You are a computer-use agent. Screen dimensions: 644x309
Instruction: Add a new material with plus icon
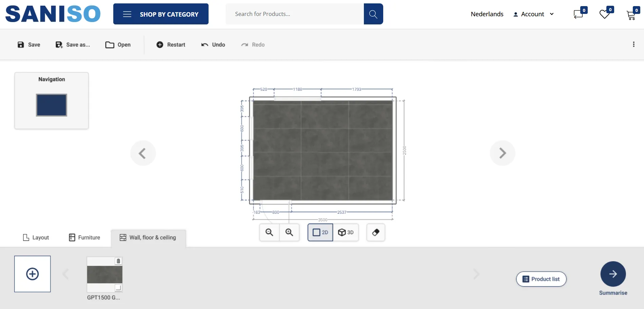pos(33,274)
